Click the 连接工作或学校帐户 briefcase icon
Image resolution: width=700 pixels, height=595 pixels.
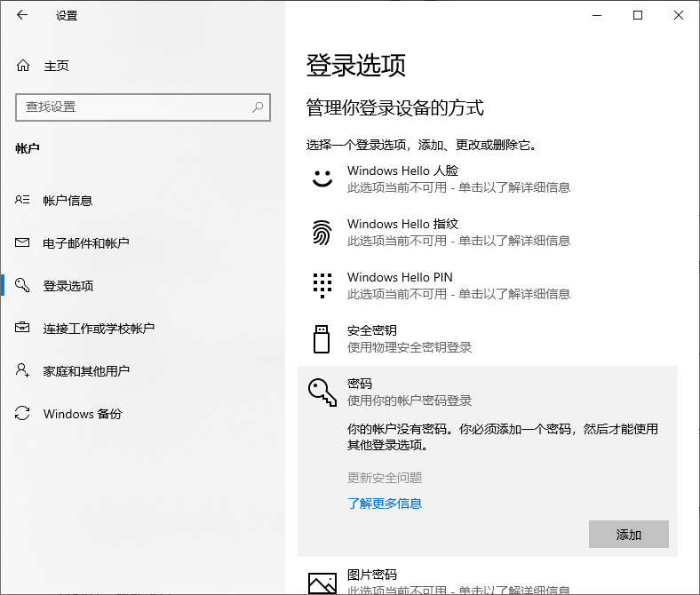[22, 328]
